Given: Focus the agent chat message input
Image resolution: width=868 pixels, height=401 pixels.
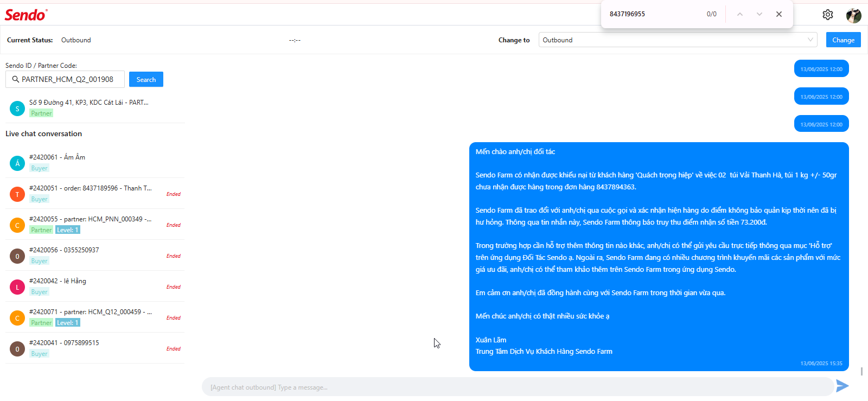Looking at the screenshot, I should [x=518, y=387].
